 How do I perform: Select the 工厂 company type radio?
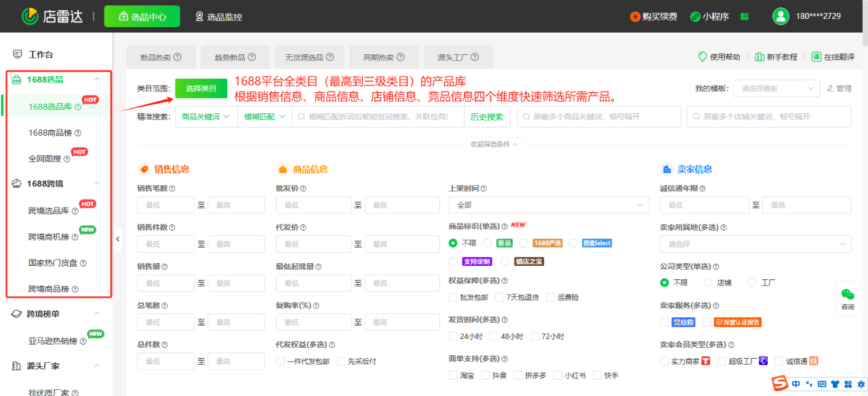[x=752, y=283]
